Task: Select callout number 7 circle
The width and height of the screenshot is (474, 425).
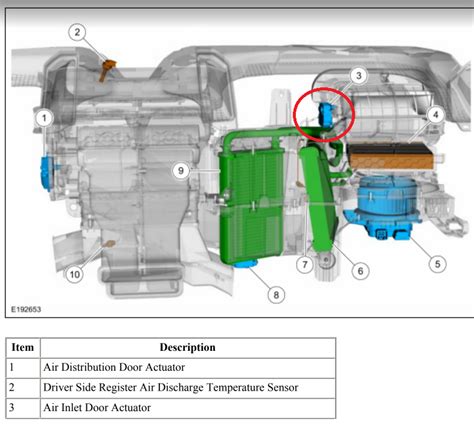Action: (305, 264)
